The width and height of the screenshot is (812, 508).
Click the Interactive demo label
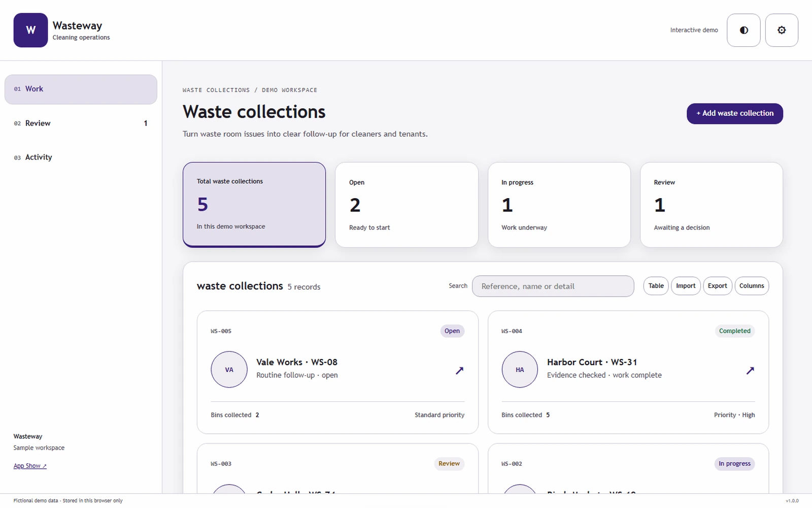pyautogui.click(x=694, y=30)
